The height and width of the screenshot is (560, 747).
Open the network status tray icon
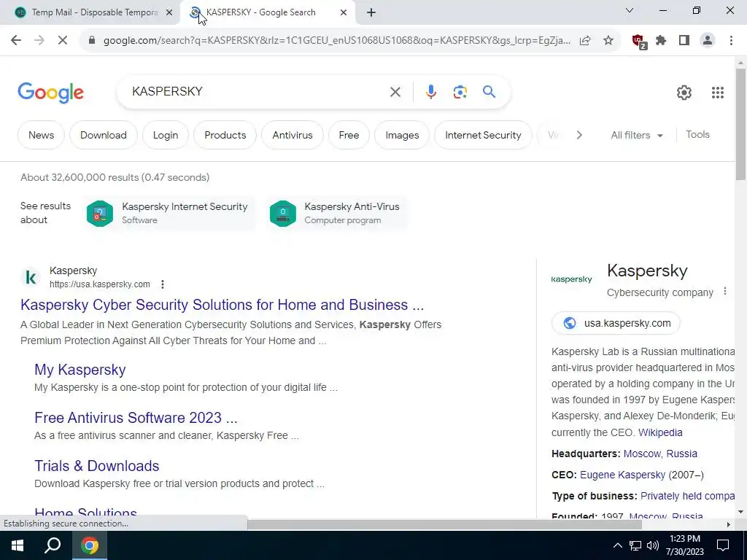[635, 545]
